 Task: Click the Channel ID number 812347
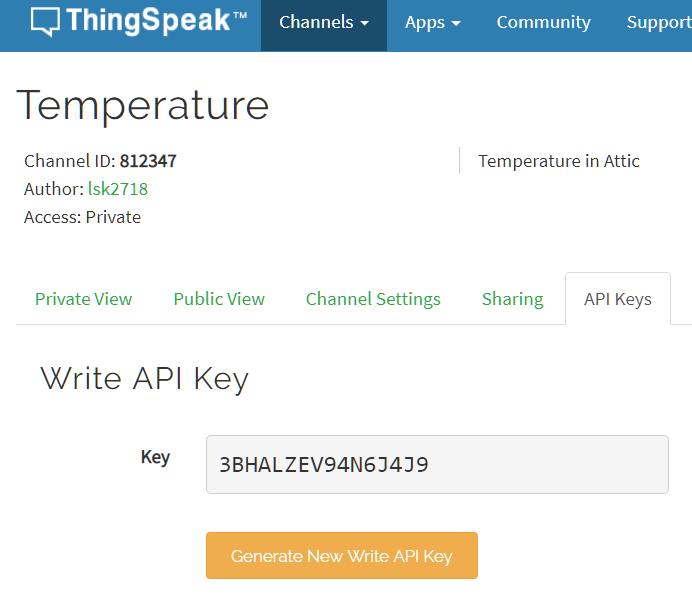click(148, 161)
